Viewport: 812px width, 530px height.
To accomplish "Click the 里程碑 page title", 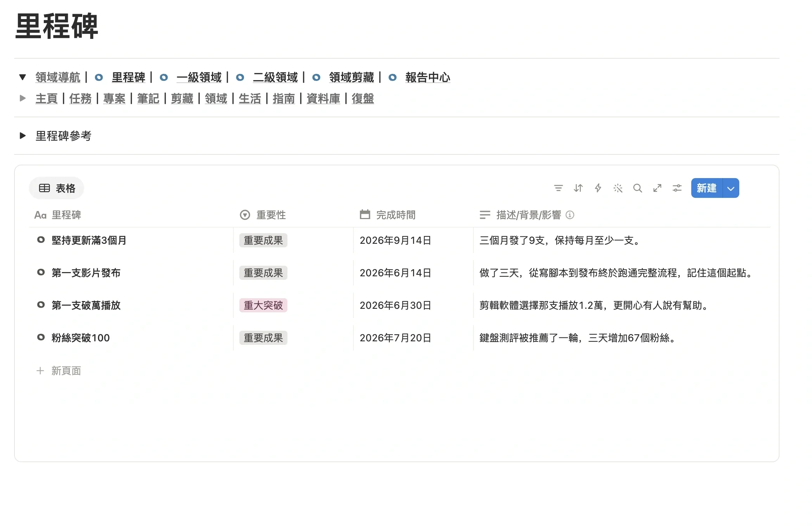I will pyautogui.click(x=56, y=26).
